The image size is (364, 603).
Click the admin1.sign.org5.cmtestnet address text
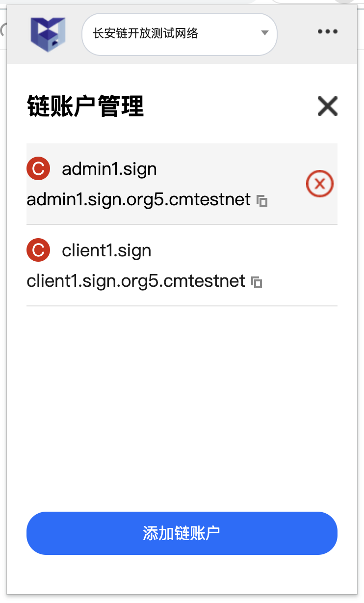[x=139, y=200]
